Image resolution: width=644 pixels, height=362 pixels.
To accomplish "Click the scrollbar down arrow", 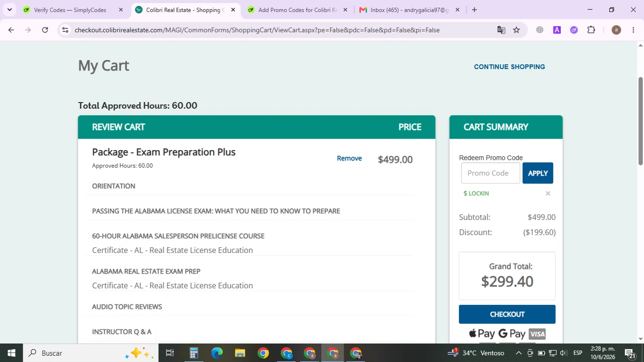I will coord(640,339).
